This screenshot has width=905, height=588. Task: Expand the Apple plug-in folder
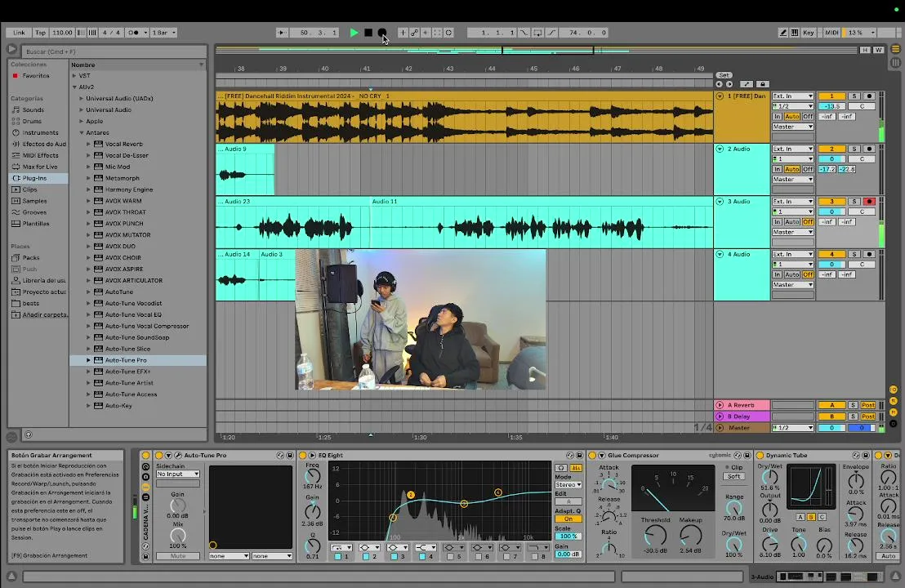pyautogui.click(x=82, y=121)
